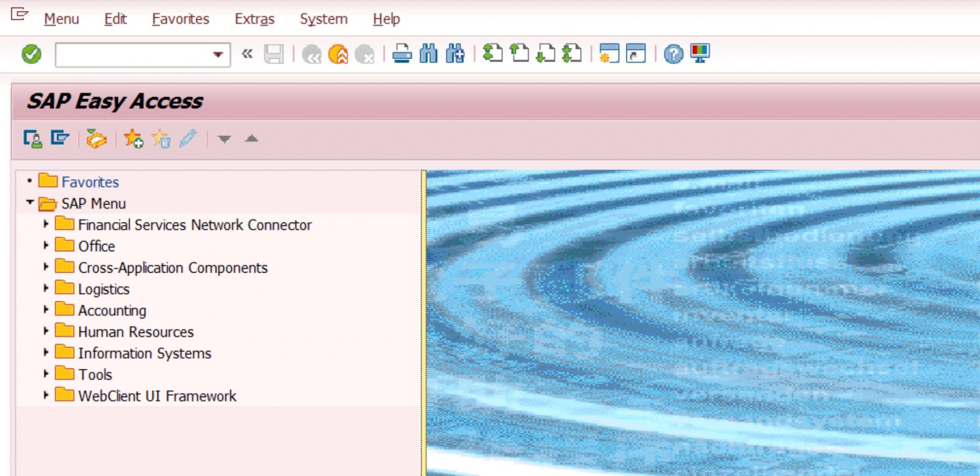
Task: Expand the Accounting folder node
Action: [46, 310]
